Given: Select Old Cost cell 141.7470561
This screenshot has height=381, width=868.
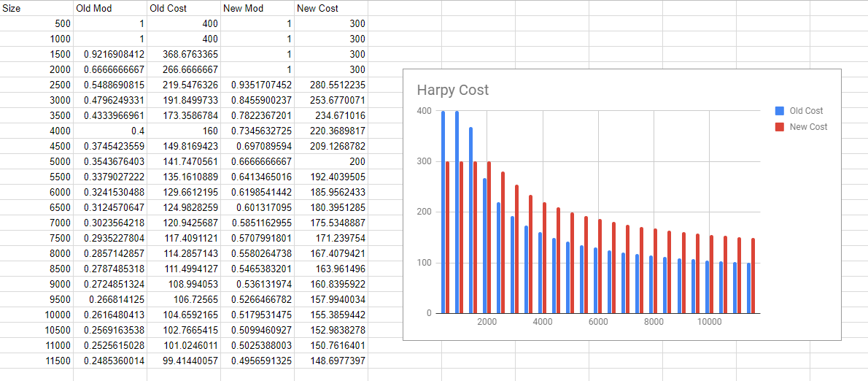Looking at the screenshot, I should click(184, 162).
